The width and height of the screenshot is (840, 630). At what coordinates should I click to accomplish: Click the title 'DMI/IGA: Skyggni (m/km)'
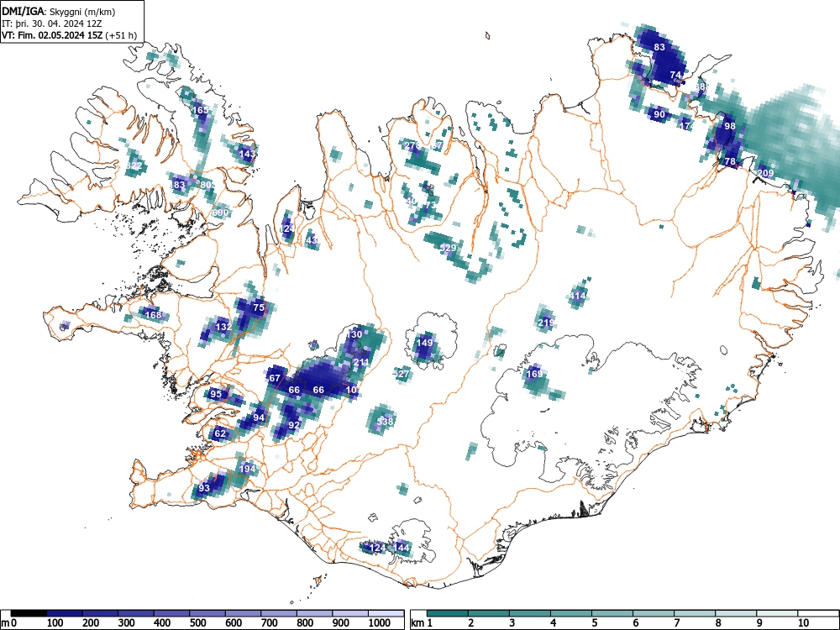coord(59,11)
